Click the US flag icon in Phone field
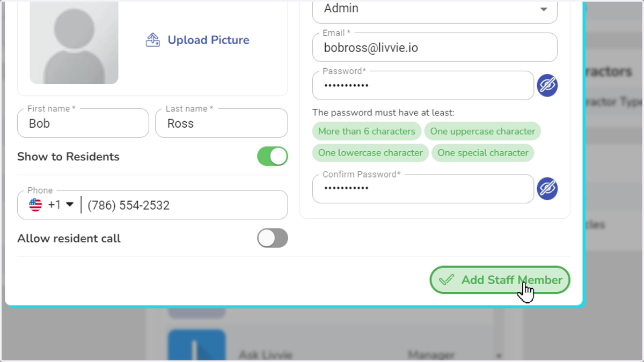The height and width of the screenshot is (362, 644). (35, 205)
